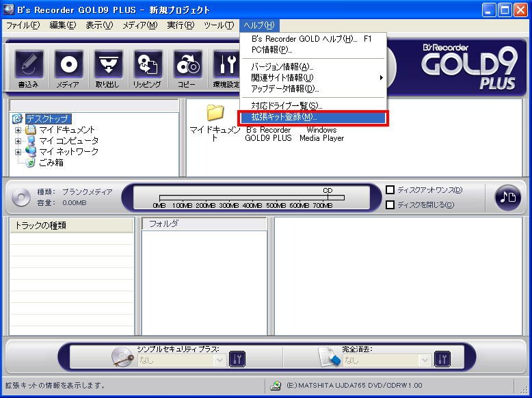Click the マイ コンピュータ tree icon
This screenshot has width=532, height=398.
[31, 140]
